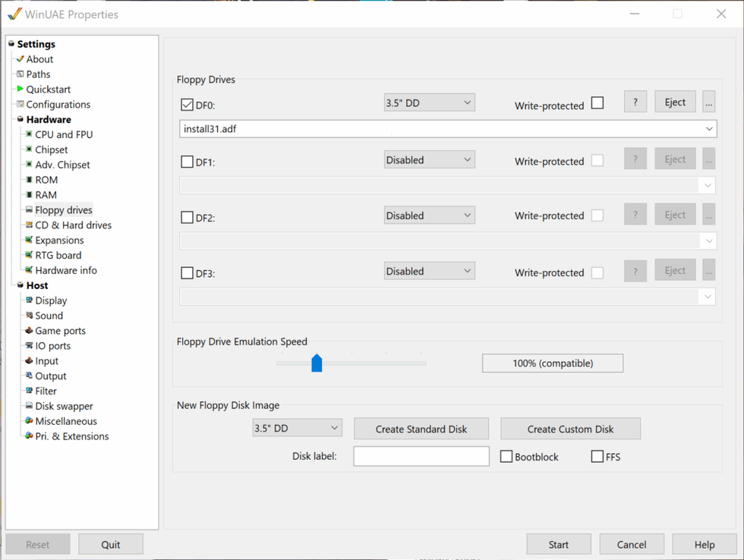The width and height of the screenshot is (744, 560).
Task: Browse for DF0 disk image with ellipsis button
Action: pyautogui.click(x=708, y=102)
